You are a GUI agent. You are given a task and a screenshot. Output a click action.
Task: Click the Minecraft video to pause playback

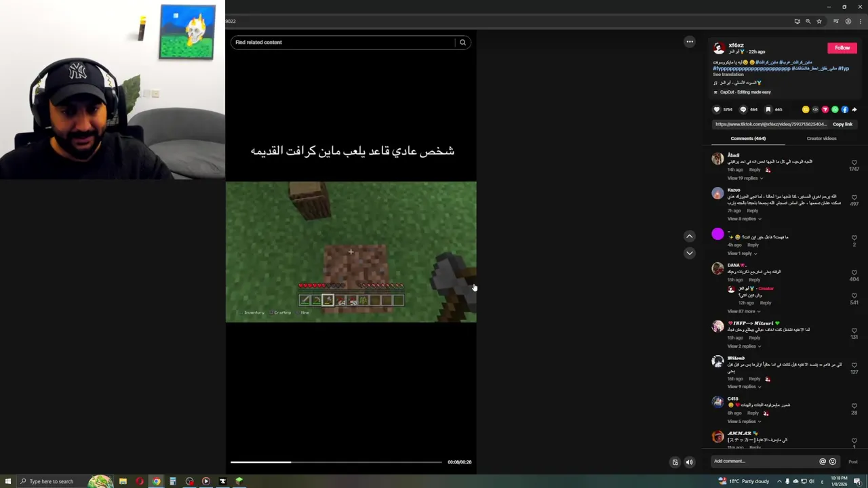tap(351, 251)
